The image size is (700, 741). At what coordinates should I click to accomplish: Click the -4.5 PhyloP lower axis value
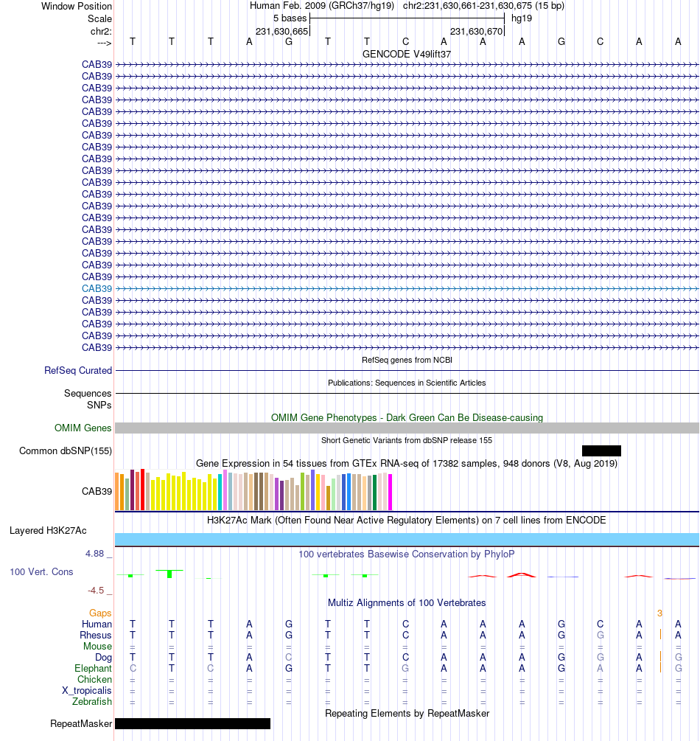coord(96,591)
